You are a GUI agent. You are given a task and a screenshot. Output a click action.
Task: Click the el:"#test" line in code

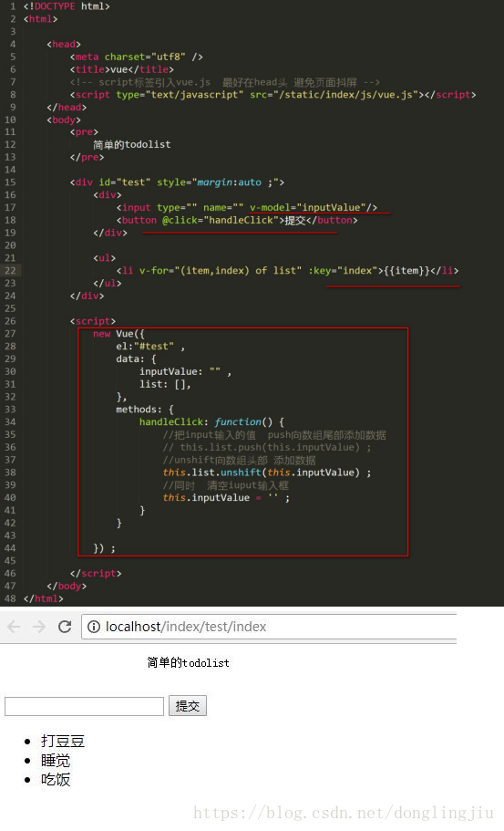(x=150, y=346)
